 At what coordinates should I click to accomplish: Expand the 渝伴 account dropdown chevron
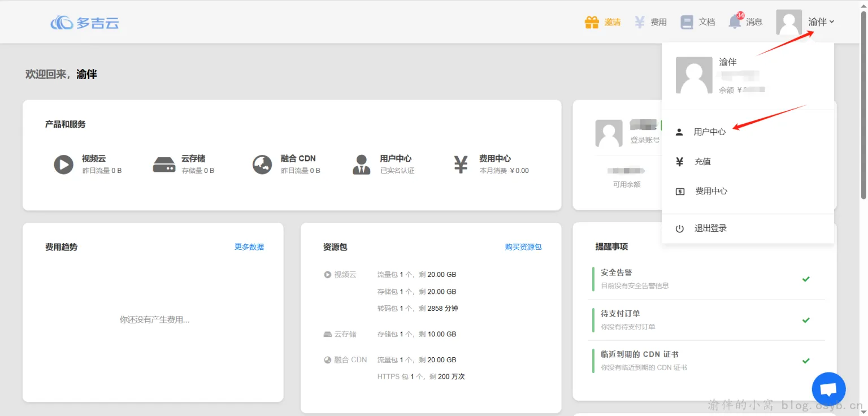click(x=833, y=23)
